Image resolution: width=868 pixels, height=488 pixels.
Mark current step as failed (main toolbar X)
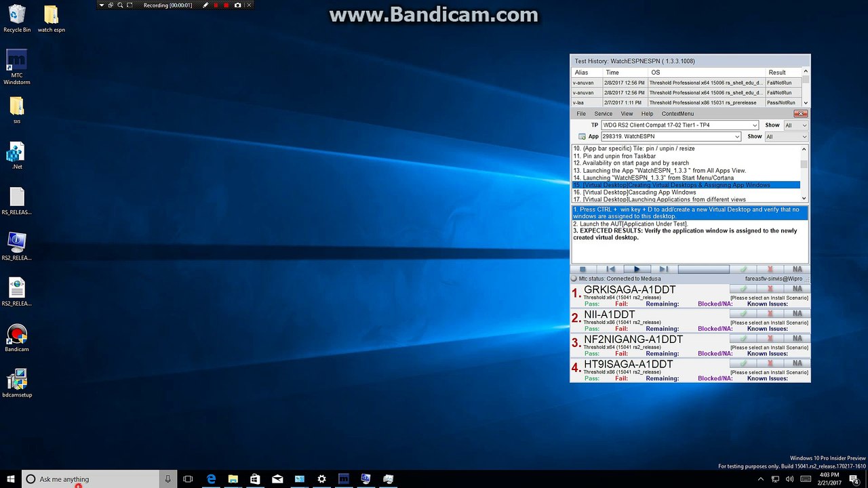click(x=770, y=269)
